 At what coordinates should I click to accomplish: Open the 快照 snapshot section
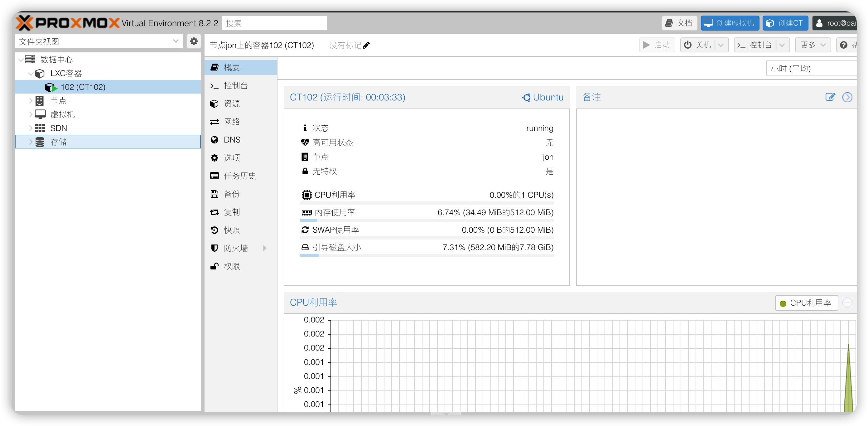232,230
